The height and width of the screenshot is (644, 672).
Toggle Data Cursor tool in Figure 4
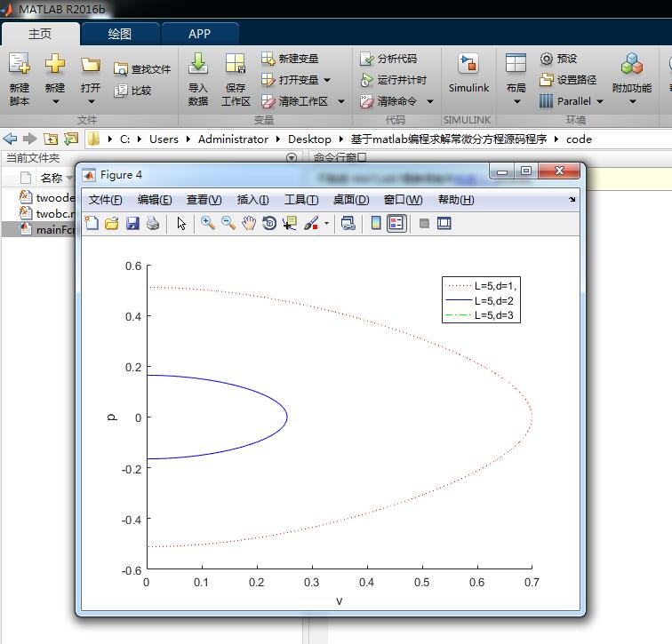[290, 223]
